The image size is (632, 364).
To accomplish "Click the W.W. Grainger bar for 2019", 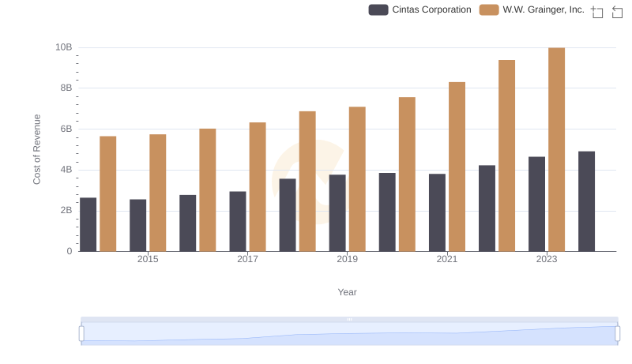I will point(357,179).
